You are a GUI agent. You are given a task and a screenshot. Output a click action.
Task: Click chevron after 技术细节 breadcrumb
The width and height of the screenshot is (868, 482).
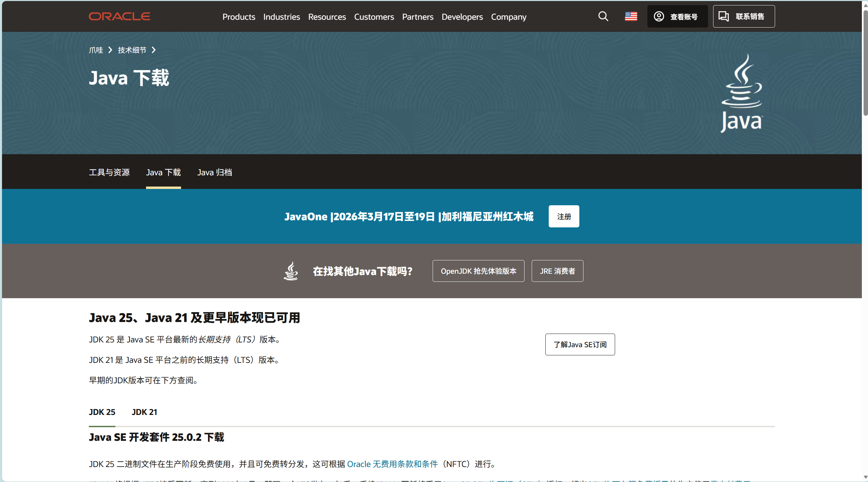coord(154,50)
